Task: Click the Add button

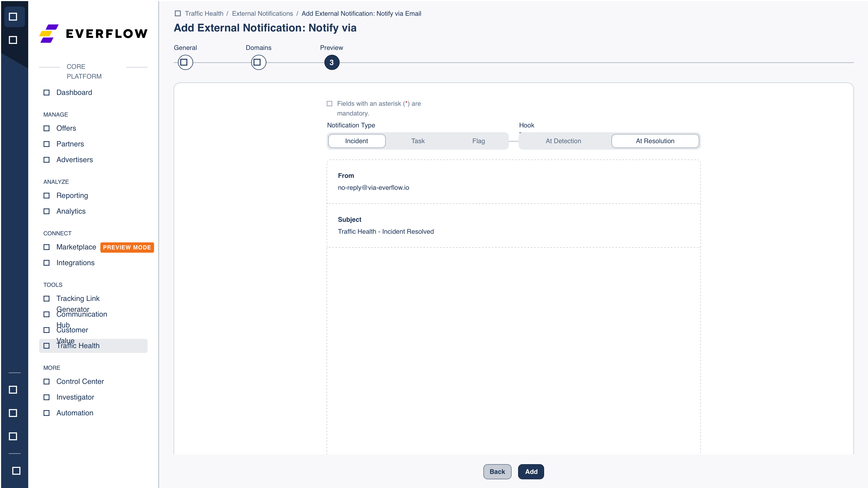Action: 531,471
